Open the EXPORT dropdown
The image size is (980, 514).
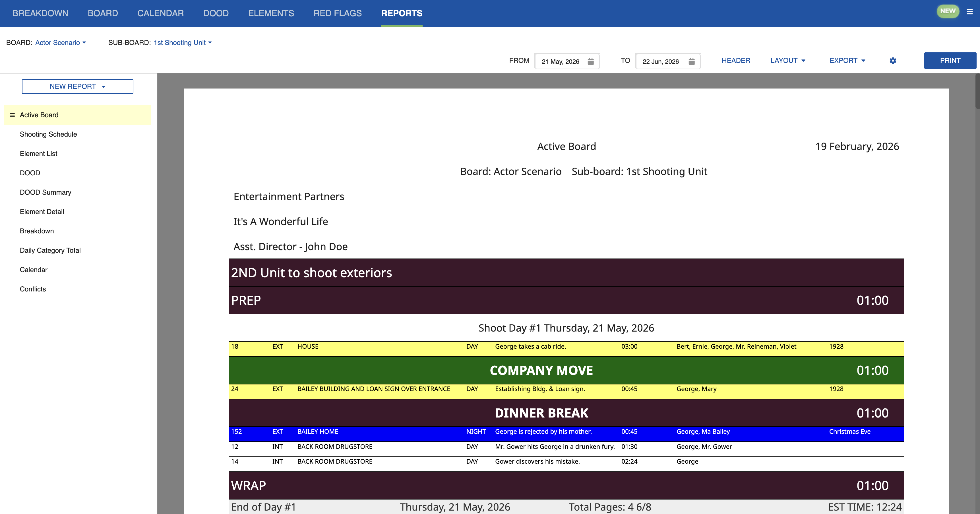tap(847, 61)
